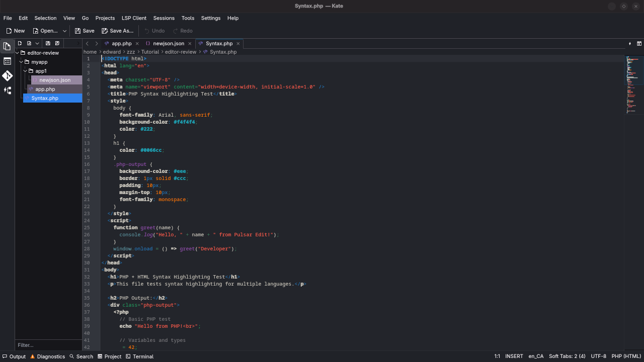Click the split view icon
Screen dimensions: 644x362
pos(639,44)
